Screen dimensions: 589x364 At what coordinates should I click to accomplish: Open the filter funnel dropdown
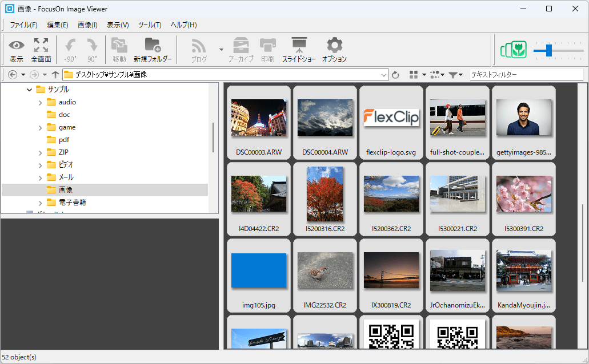pos(456,75)
